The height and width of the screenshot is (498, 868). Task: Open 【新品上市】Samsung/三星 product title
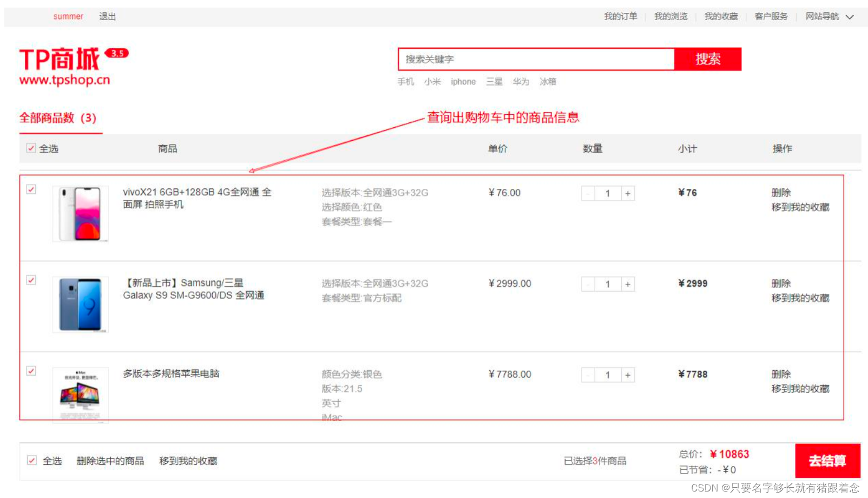point(194,289)
